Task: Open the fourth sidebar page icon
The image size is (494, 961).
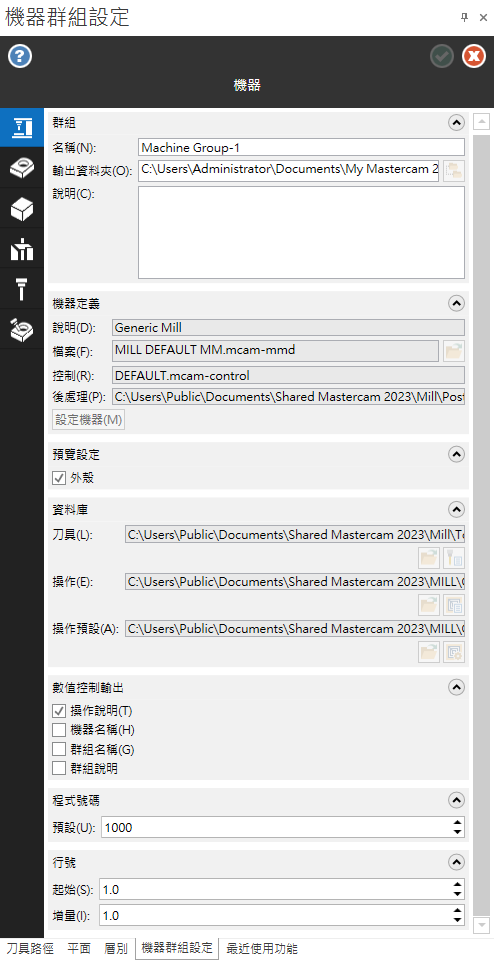Action: (x=22, y=249)
